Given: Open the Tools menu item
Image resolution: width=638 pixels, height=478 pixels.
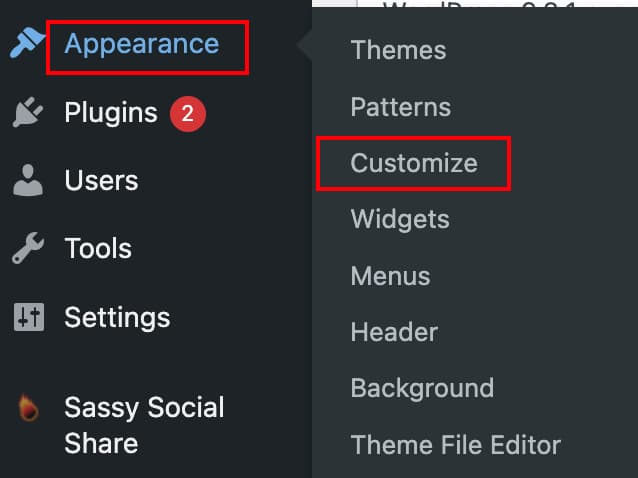Looking at the screenshot, I should click(x=98, y=248).
